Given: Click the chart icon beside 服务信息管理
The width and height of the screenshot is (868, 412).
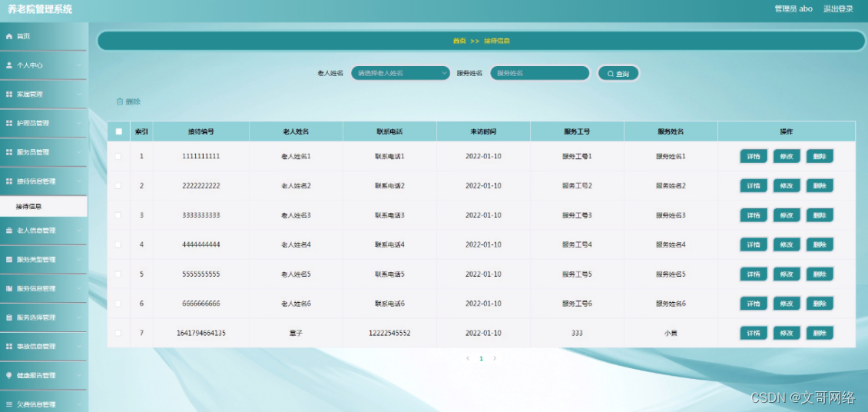Looking at the screenshot, I should pyautogui.click(x=9, y=288).
